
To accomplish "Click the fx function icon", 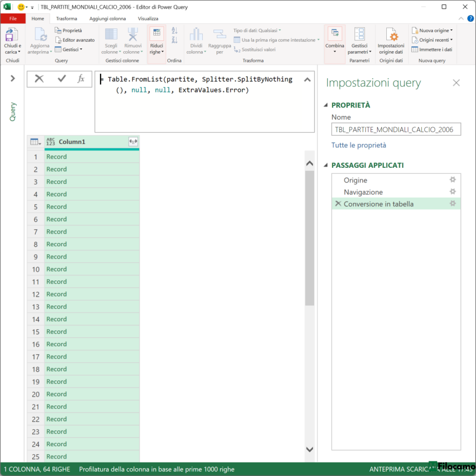I will click(x=81, y=79).
